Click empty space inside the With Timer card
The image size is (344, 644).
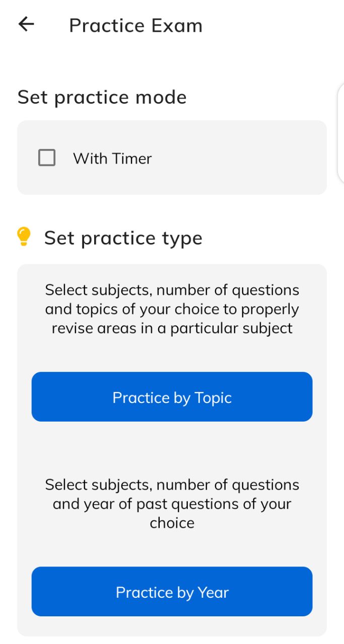point(242,157)
